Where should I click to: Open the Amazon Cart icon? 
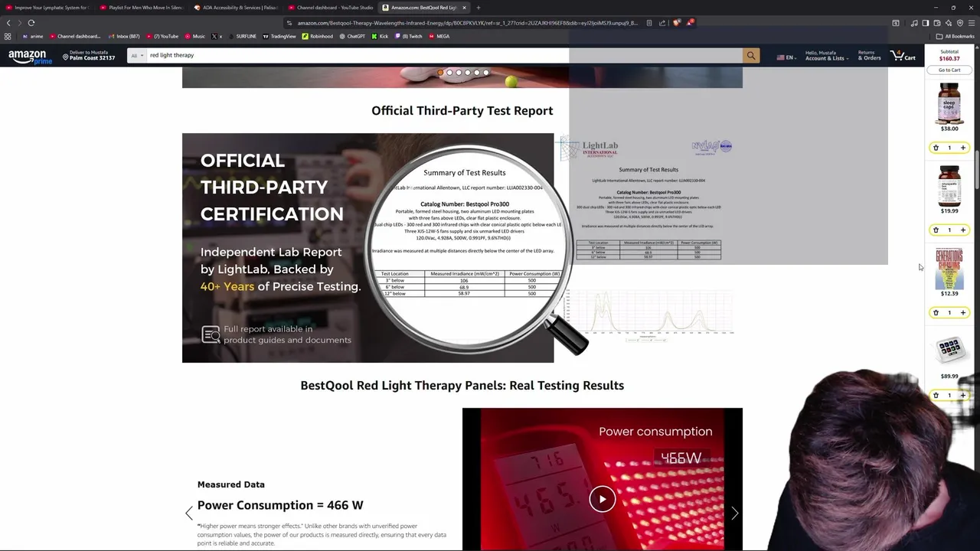pyautogui.click(x=903, y=56)
